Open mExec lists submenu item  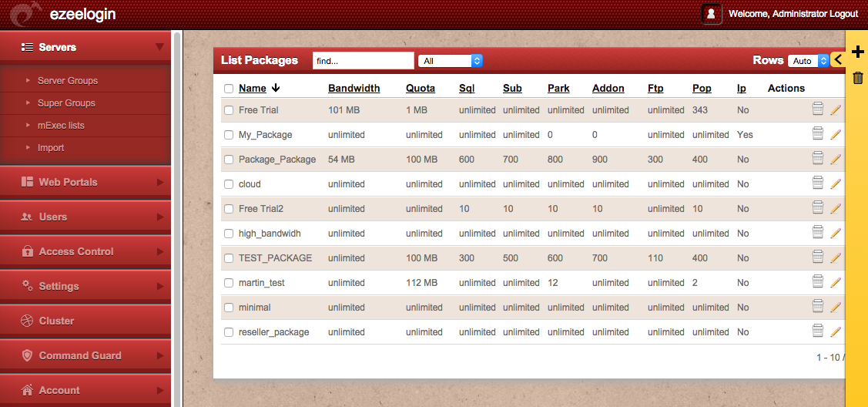pyautogui.click(x=61, y=126)
